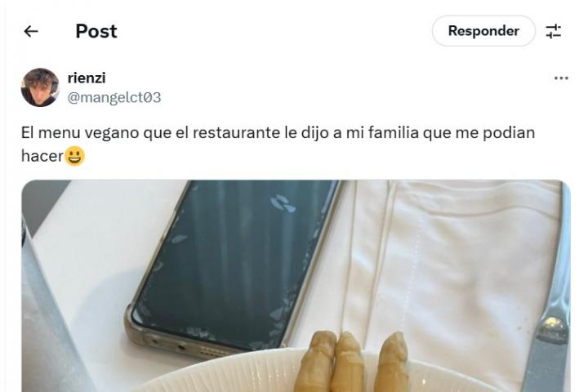Screen dimensions: 588x392
Task: Open the three-dot more options menu
Action: 561,78
